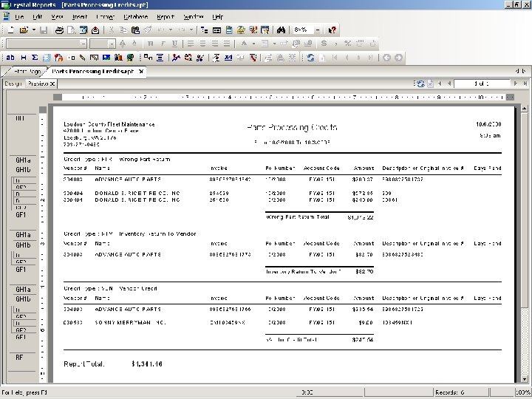
Task: Open the font name dropdown
Action: pos(83,44)
